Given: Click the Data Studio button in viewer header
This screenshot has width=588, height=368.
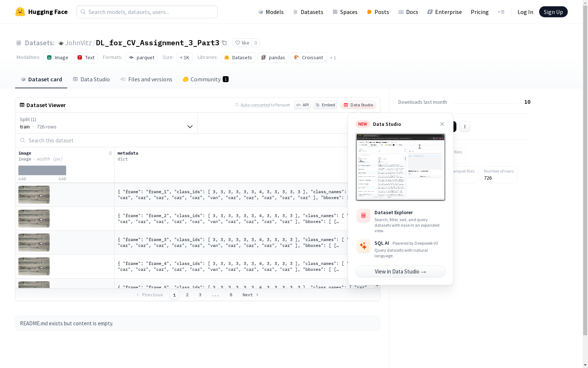Looking at the screenshot, I should click(358, 105).
